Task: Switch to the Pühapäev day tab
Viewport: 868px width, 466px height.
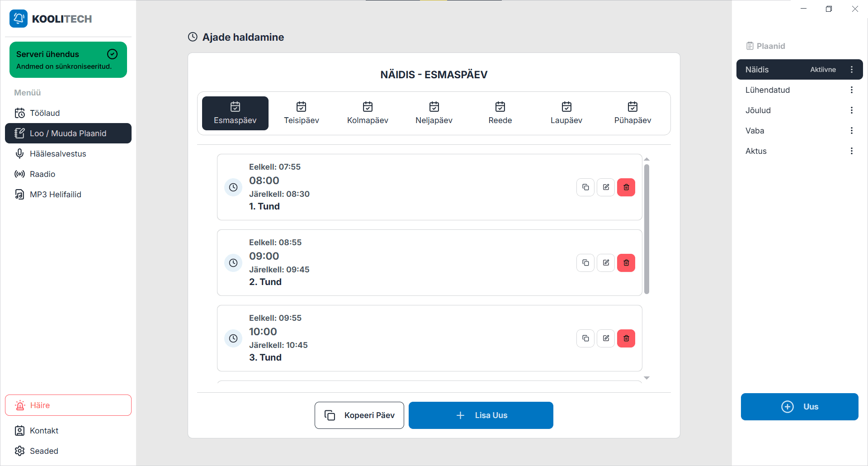Action: pyautogui.click(x=632, y=113)
